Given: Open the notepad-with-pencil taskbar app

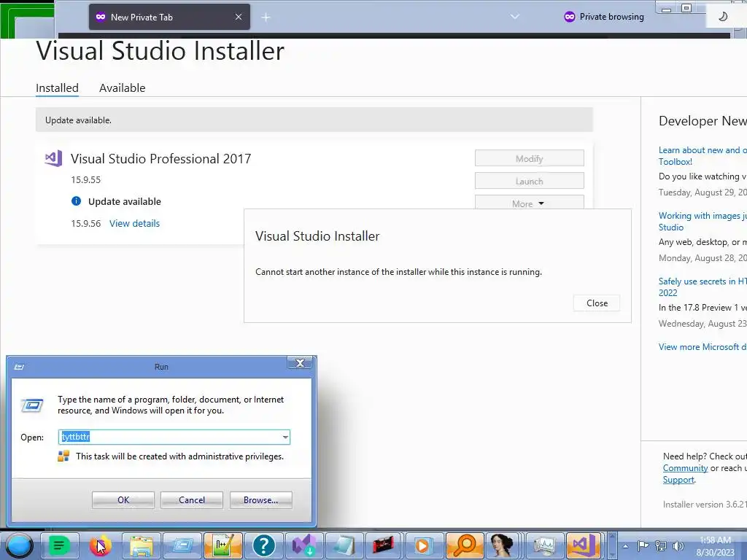Looking at the screenshot, I should pos(223,545).
